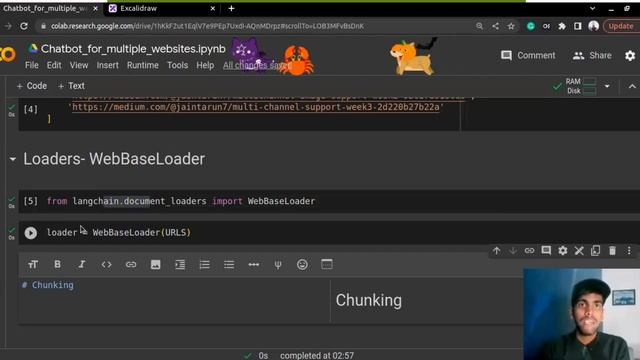Image resolution: width=640 pixels, height=360 pixels.
Task: Click browser zoom magnifier icon
Action: pyautogui.click(x=480, y=26)
